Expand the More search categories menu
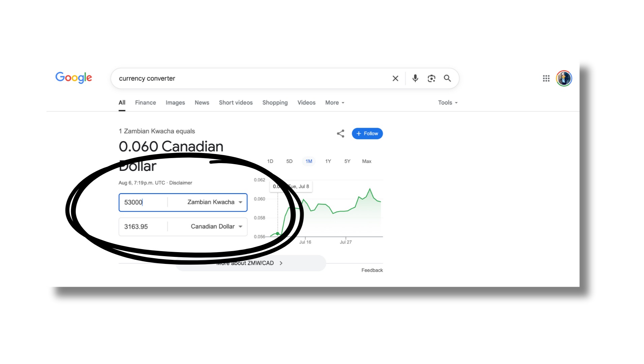The height and width of the screenshot is (364, 644). pyautogui.click(x=334, y=103)
